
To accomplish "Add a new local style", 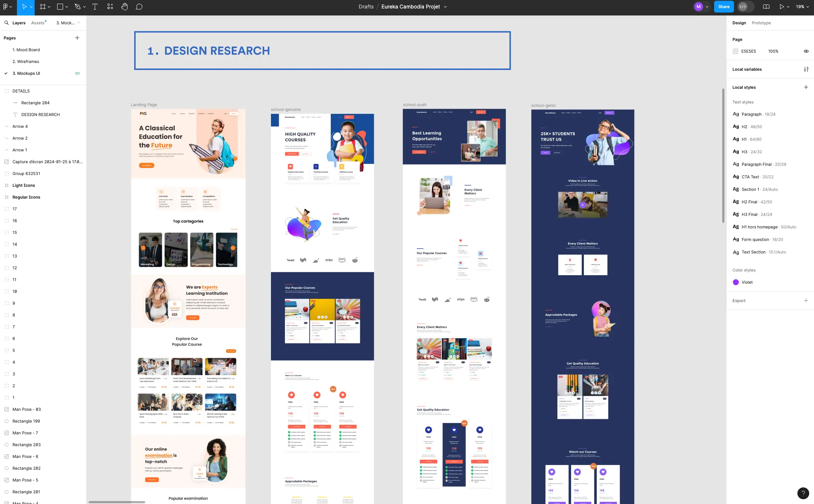I will click(x=806, y=87).
